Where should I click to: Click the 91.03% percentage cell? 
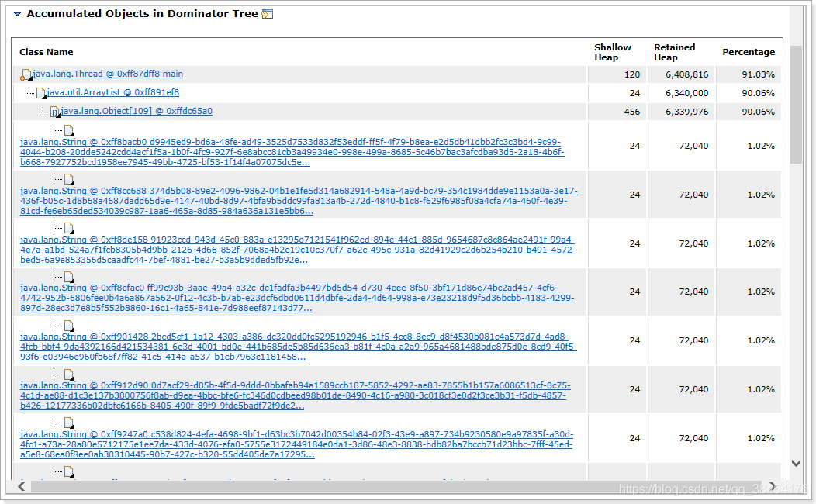coord(759,74)
